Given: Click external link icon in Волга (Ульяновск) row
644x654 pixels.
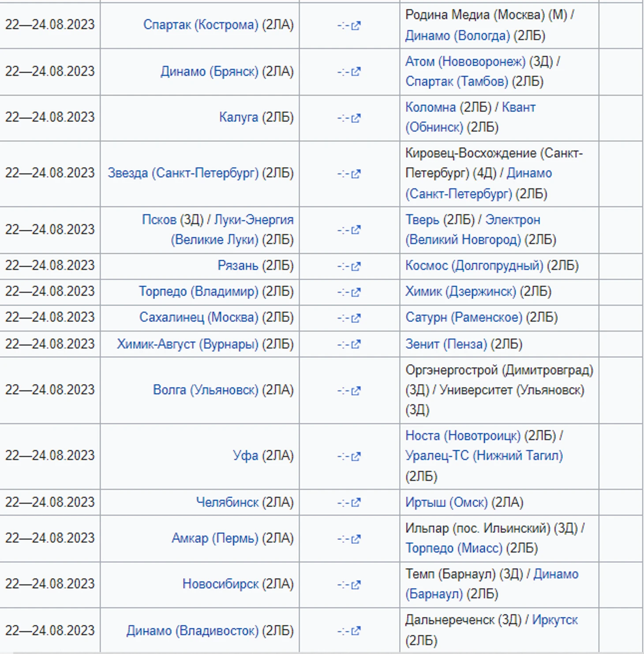Looking at the screenshot, I should (x=355, y=391).
